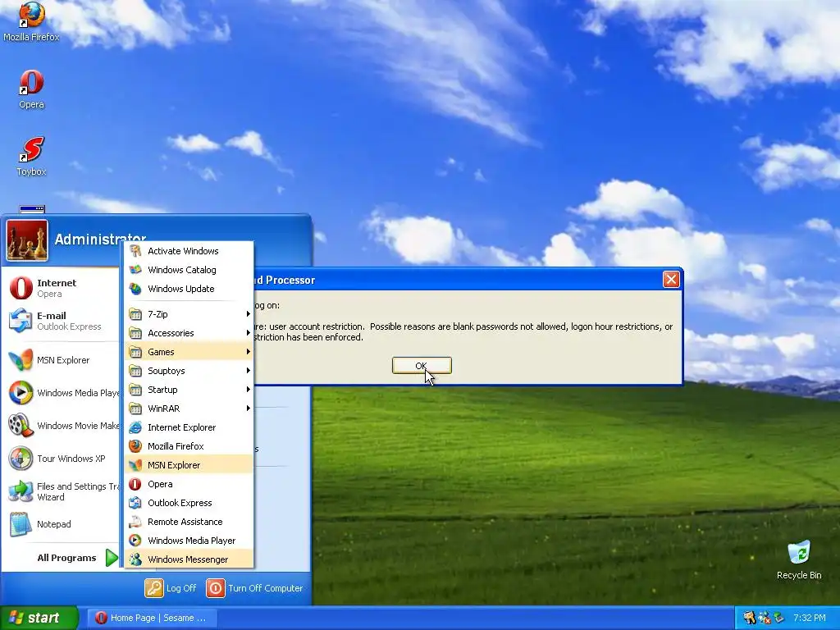Screen dimensions: 840x630
Task: Switch to Home Page Sesame taskbar button
Action: tap(152, 618)
